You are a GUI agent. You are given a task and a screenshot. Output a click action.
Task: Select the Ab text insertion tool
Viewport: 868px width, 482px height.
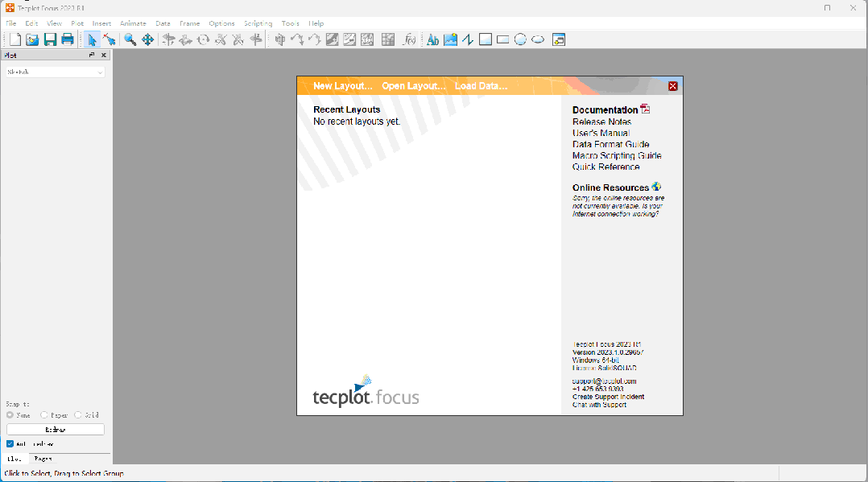pyautogui.click(x=433, y=39)
